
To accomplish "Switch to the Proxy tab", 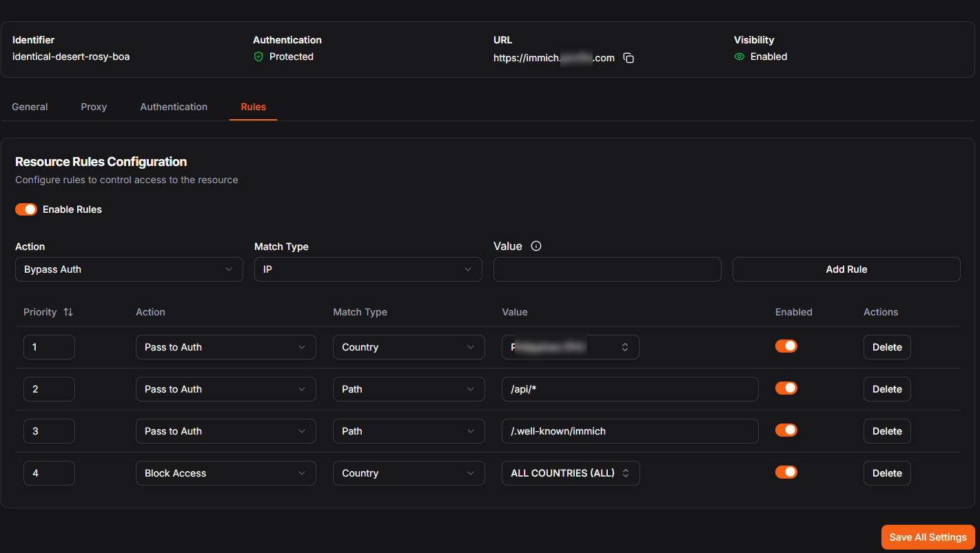I will point(94,107).
